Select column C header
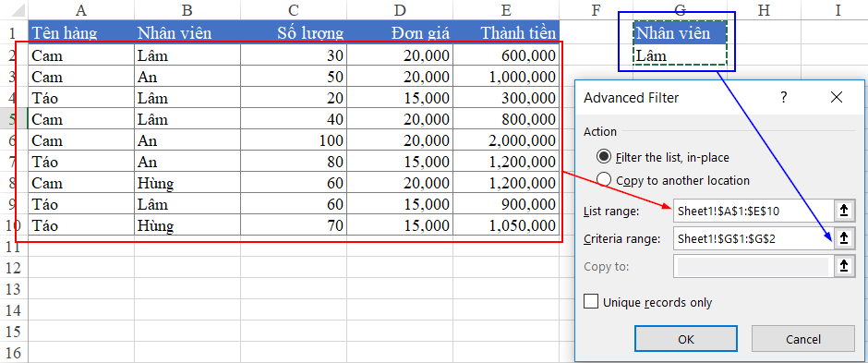868x363 pixels. (x=294, y=10)
